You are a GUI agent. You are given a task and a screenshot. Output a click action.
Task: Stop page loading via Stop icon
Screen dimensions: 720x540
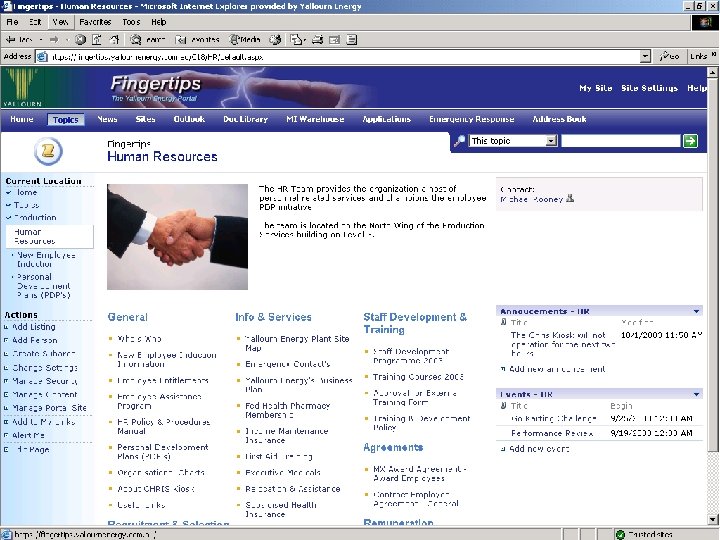coord(80,40)
